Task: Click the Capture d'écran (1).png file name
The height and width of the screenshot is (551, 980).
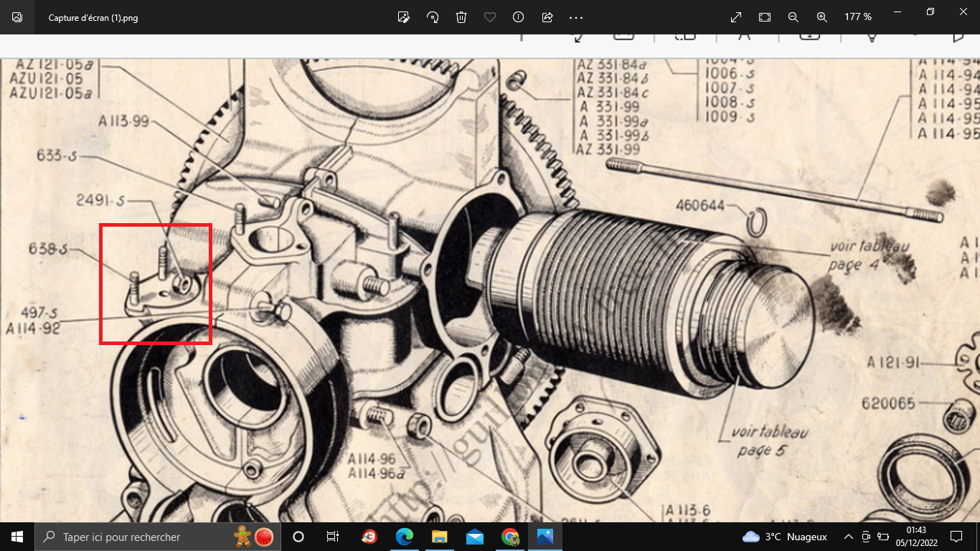Action: [93, 17]
